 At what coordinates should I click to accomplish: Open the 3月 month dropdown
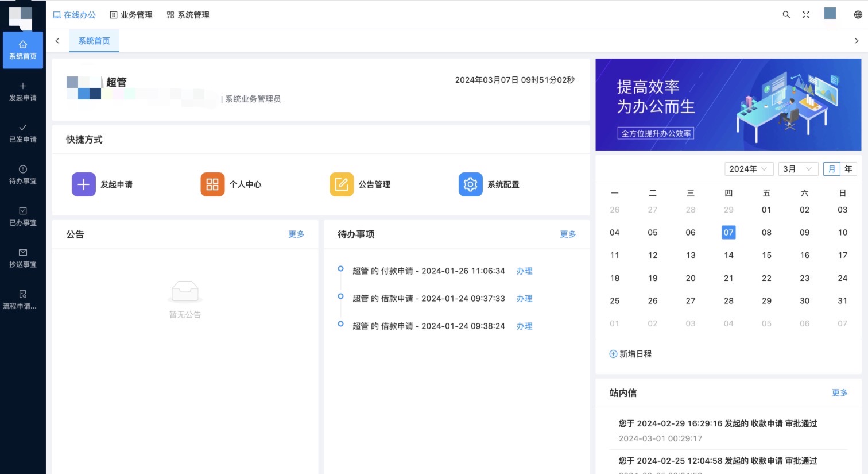coord(798,169)
